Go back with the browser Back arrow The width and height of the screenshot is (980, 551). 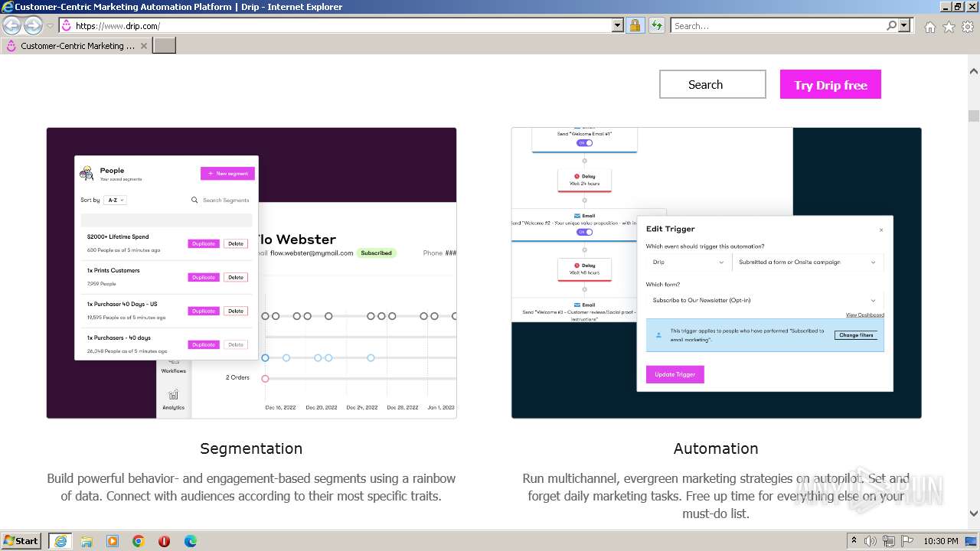[x=11, y=26]
